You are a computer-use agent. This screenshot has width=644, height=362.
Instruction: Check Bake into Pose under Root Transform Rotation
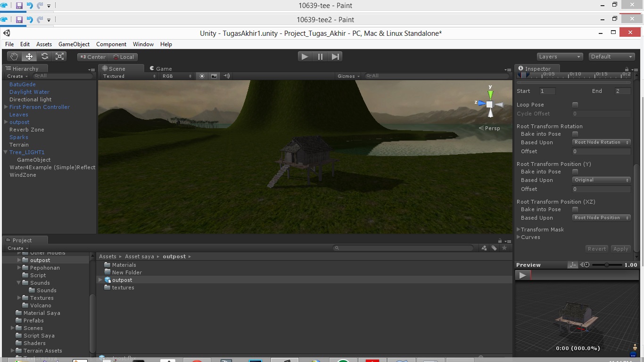pyautogui.click(x=575, y=134)
